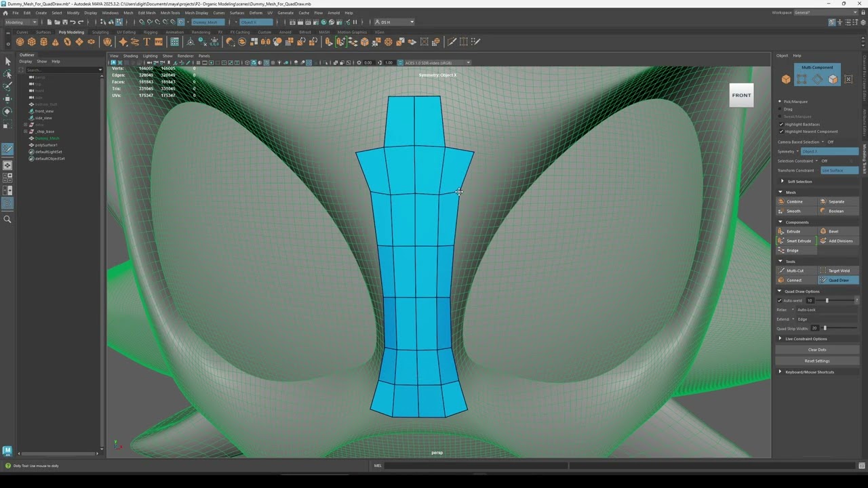Click the SVG shelf icon
The height and width of the screenshot is (488, 868).
pos(159,42)
